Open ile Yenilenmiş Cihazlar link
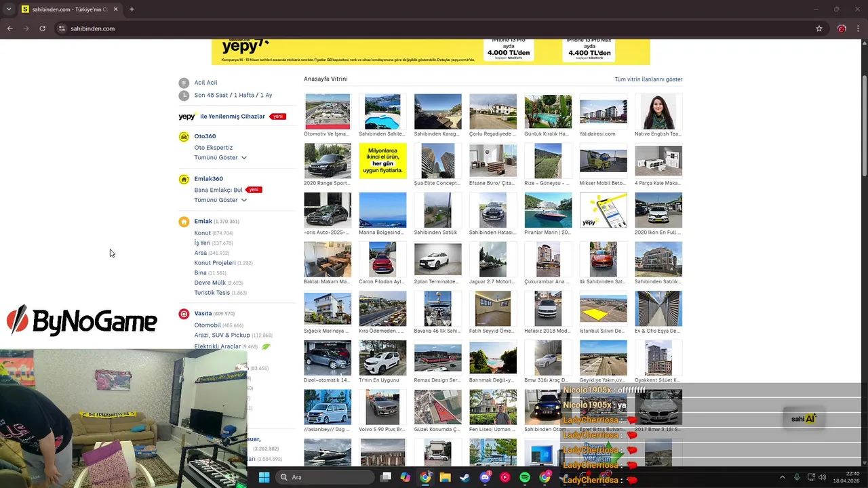Viewport: 868px width, 488px height. (233, 117)
